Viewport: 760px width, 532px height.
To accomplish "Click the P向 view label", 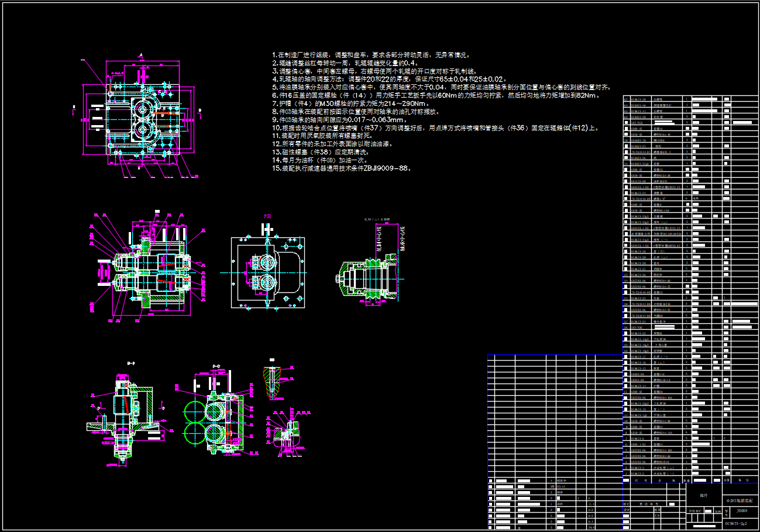I will tap(267, 216).
